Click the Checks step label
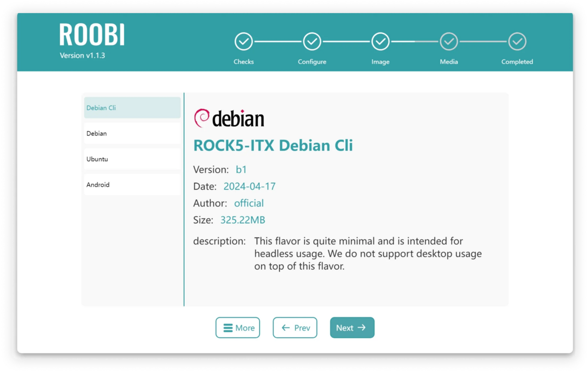Image resolution: width=588 pixels, height=372 pixels. (x=244, y=62)
